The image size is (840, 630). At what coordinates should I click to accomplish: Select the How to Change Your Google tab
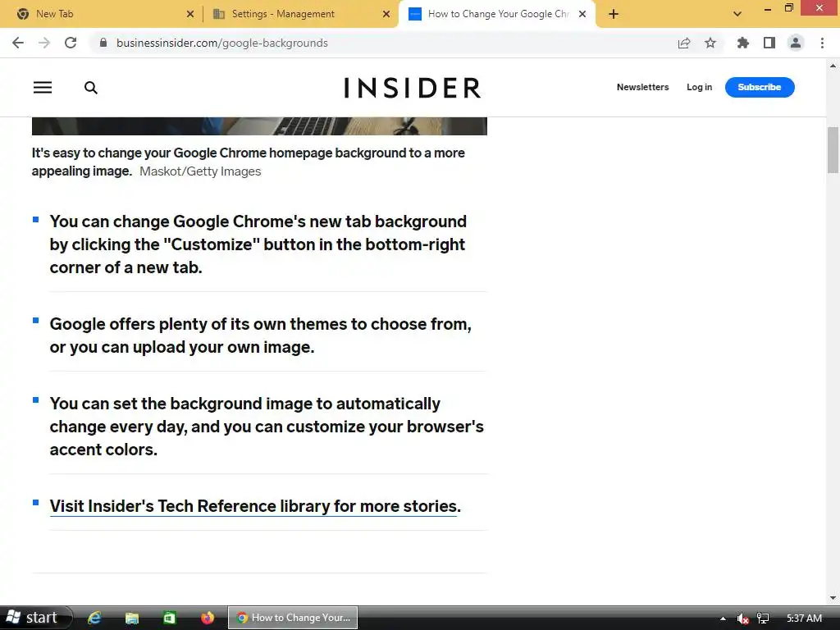pos(497,14)
